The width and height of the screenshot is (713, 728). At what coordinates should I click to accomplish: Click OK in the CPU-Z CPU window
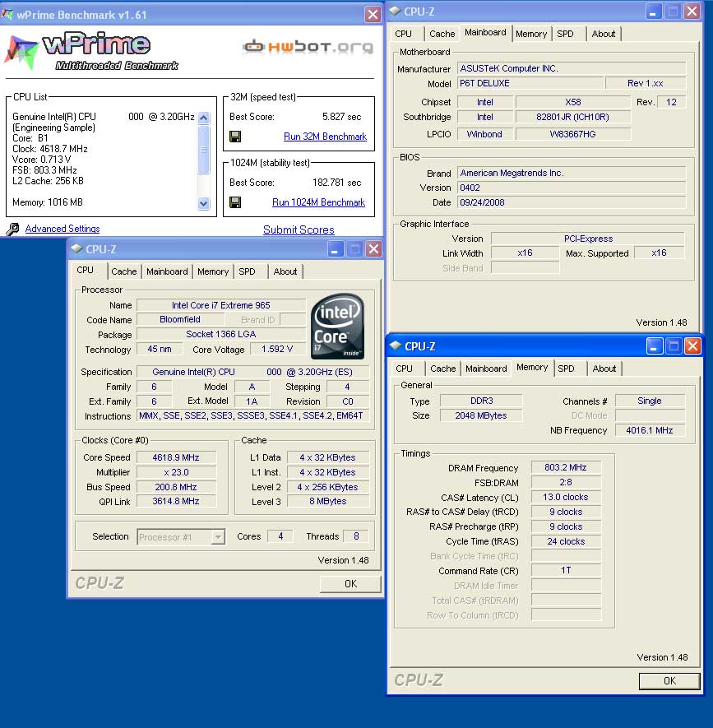(350, 583)
